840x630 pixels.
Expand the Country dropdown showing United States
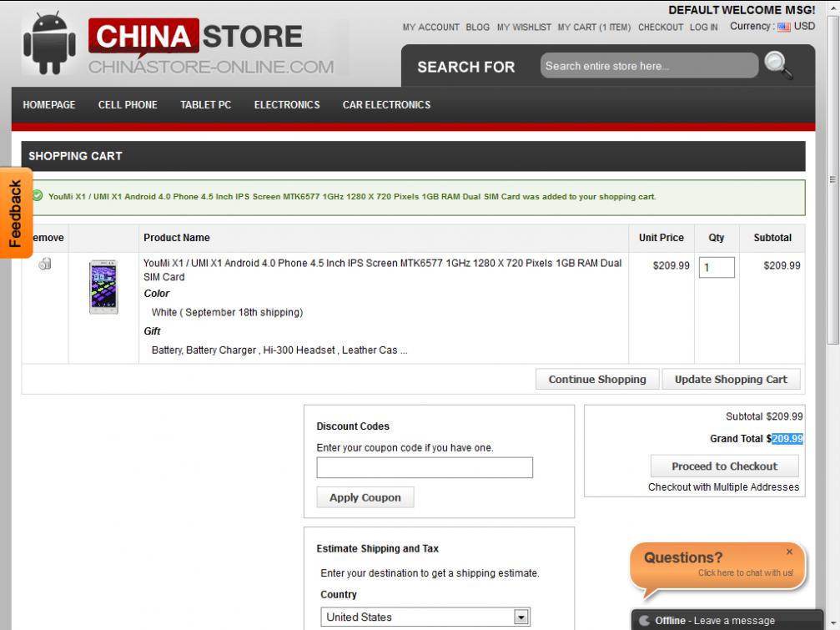pos(425,617)
